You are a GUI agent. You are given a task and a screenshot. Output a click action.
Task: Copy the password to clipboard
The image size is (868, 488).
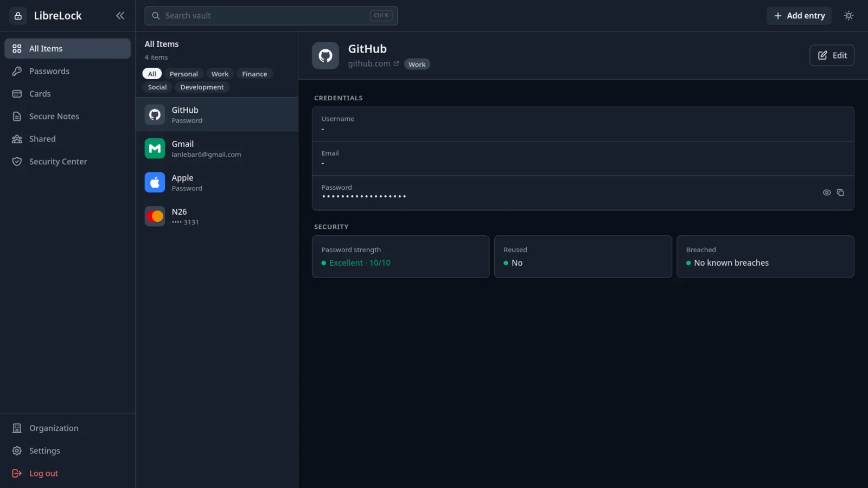click(840, 192)
